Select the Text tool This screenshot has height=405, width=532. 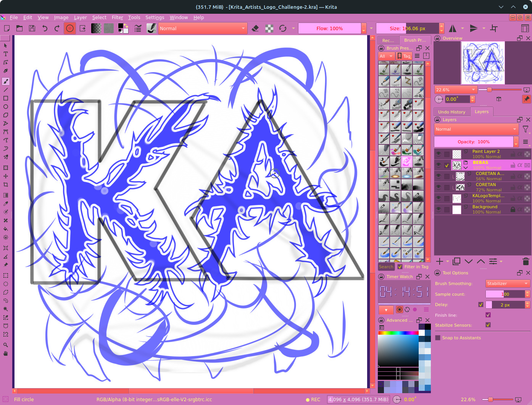[6, 54]
